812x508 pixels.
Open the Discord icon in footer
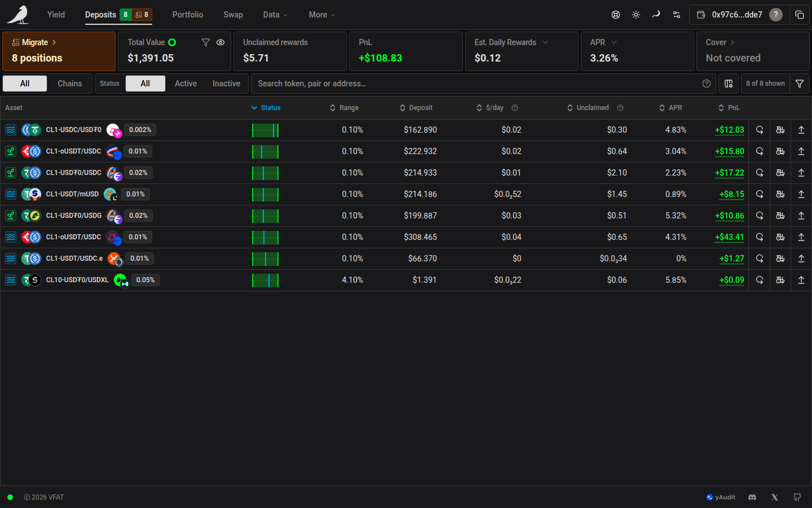pyautogui.click(x=752, y=497)
